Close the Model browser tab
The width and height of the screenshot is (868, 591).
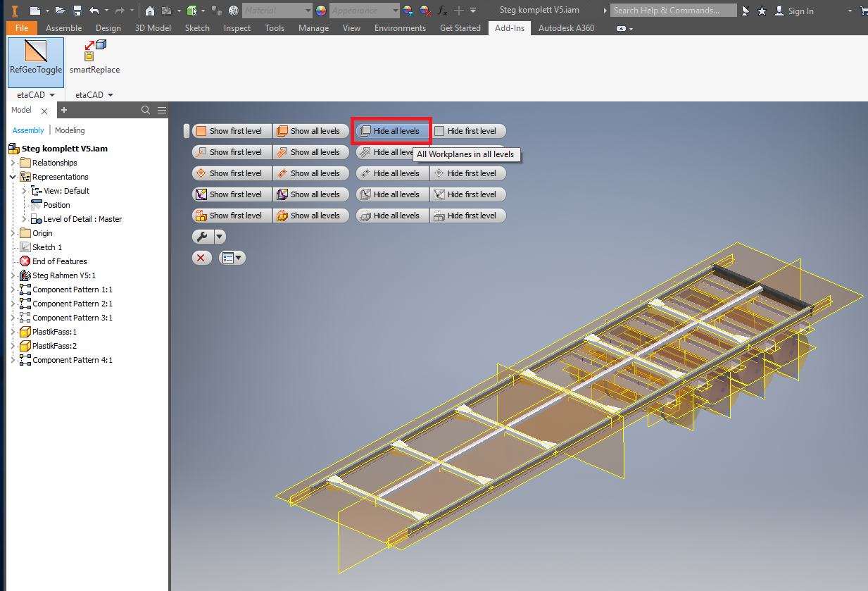coord(44,111)
